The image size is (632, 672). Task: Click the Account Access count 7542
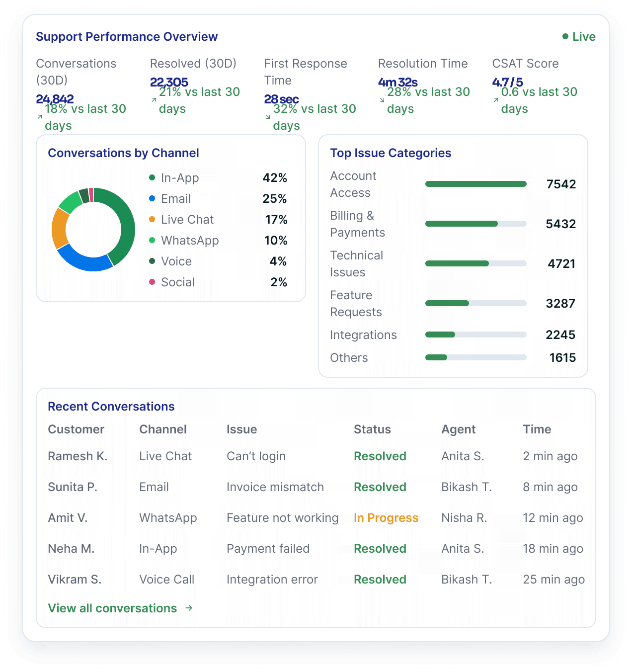[x=561, y=184]
